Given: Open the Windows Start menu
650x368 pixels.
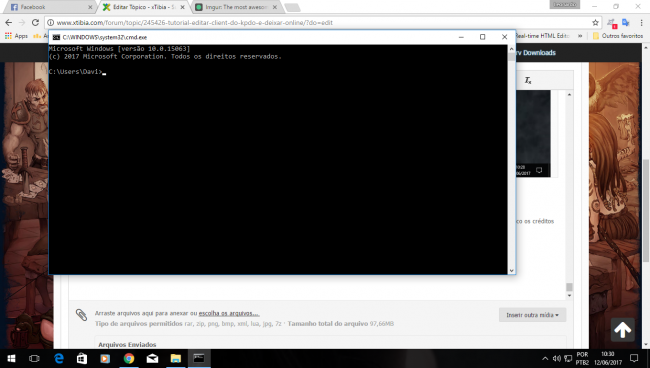Looking at the screenshot, I should [x=11, y=358].
